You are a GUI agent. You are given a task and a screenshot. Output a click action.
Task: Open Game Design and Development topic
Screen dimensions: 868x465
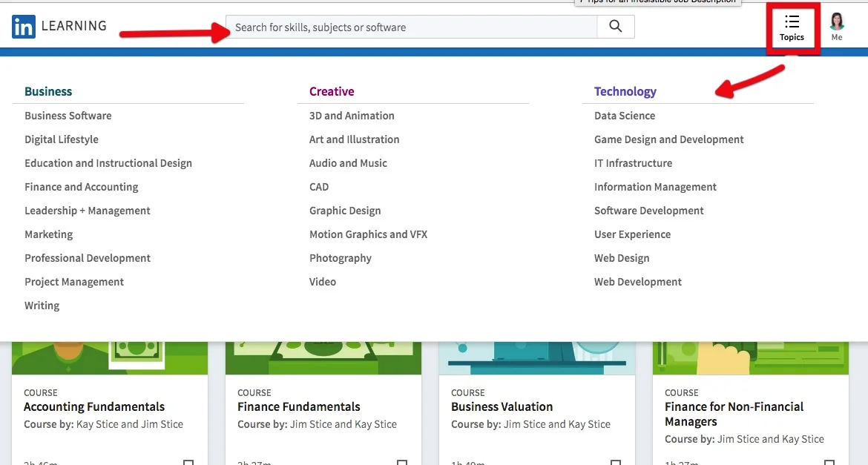(x=669, y=139)
